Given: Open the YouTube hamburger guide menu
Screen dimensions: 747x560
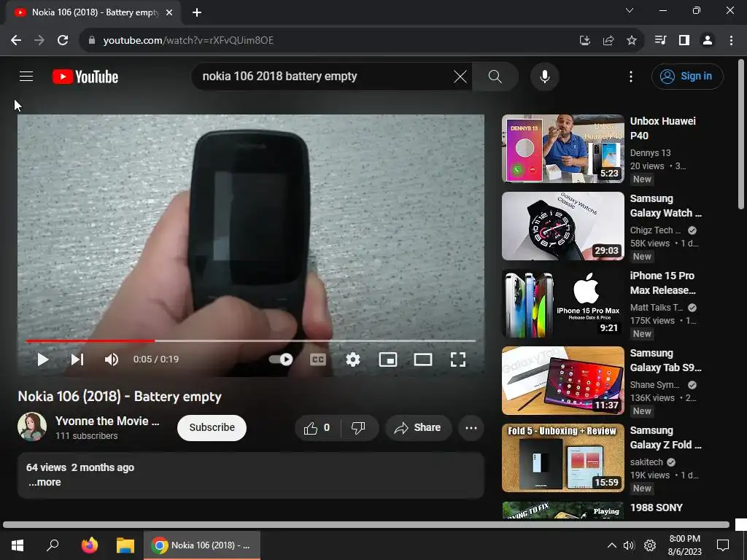Looking at the screenshot, I should click(x=26, y=76).
